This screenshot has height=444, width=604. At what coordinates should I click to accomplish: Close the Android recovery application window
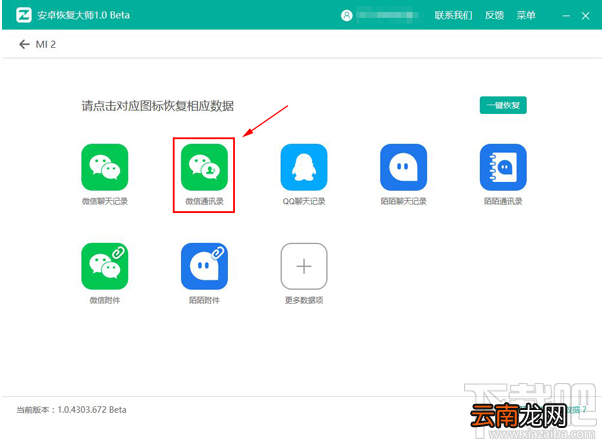(x=586, y=16)
